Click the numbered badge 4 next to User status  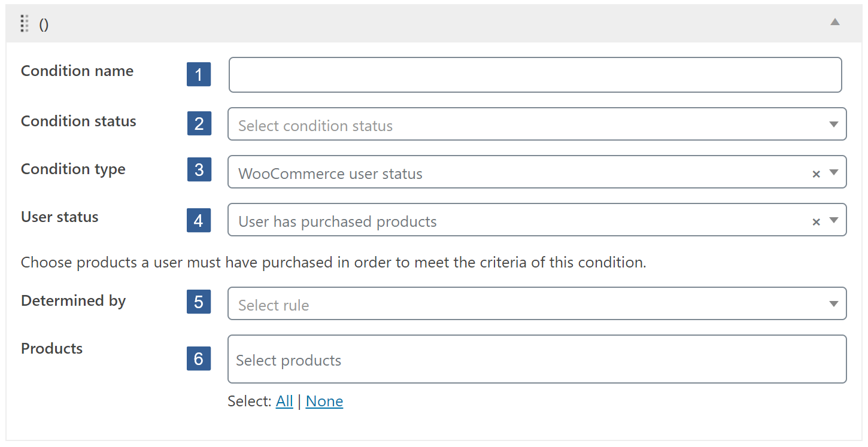pos(199,220)
